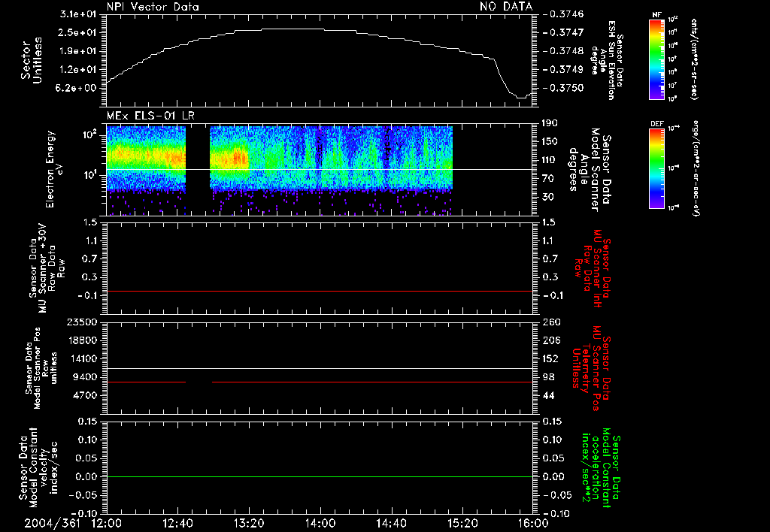This screenshot has height=532, width=770.
Task: Click the 'ESH Sun Elevation Angle' axis title
Action: (607, 60)
